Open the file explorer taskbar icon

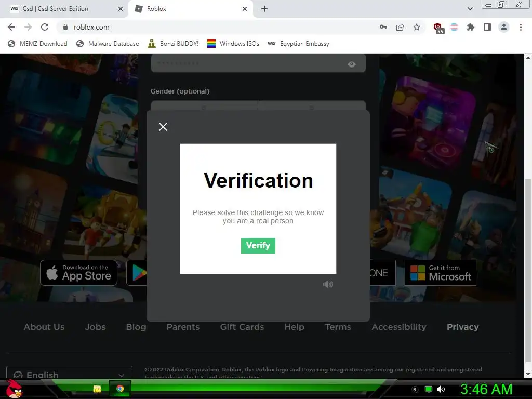(97, 389)
